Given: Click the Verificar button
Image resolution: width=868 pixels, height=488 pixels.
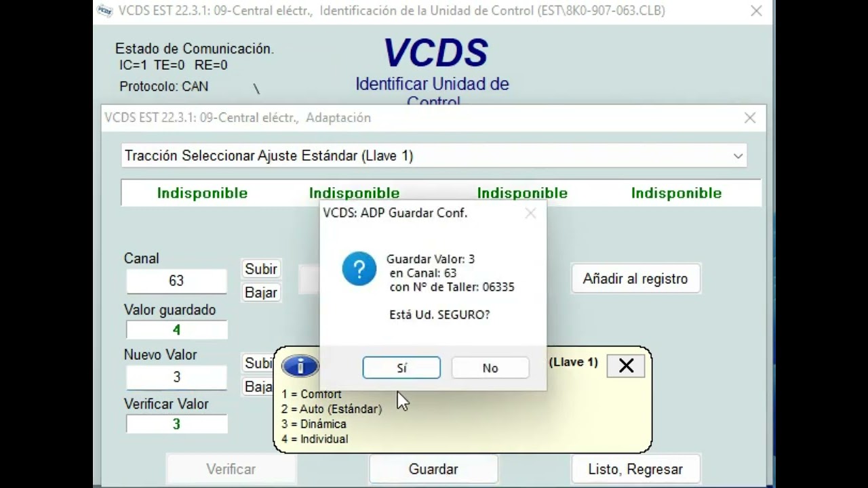Looking at the screenshot, I should point(231,469).
